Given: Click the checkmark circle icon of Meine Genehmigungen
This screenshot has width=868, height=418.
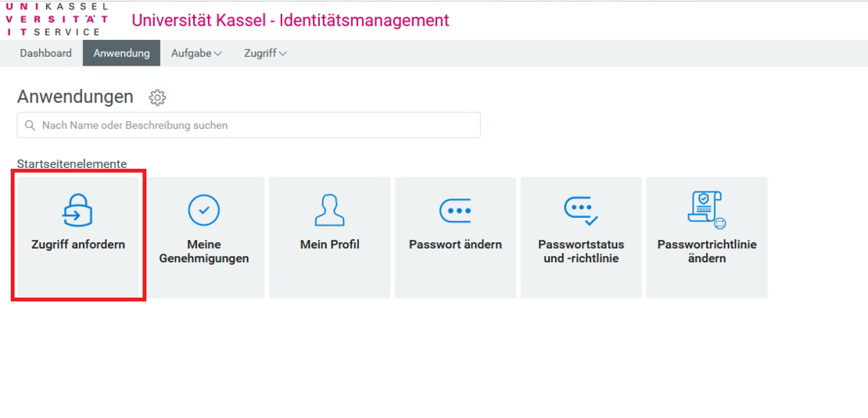Looking at the screenshot, I should [204, 209].
